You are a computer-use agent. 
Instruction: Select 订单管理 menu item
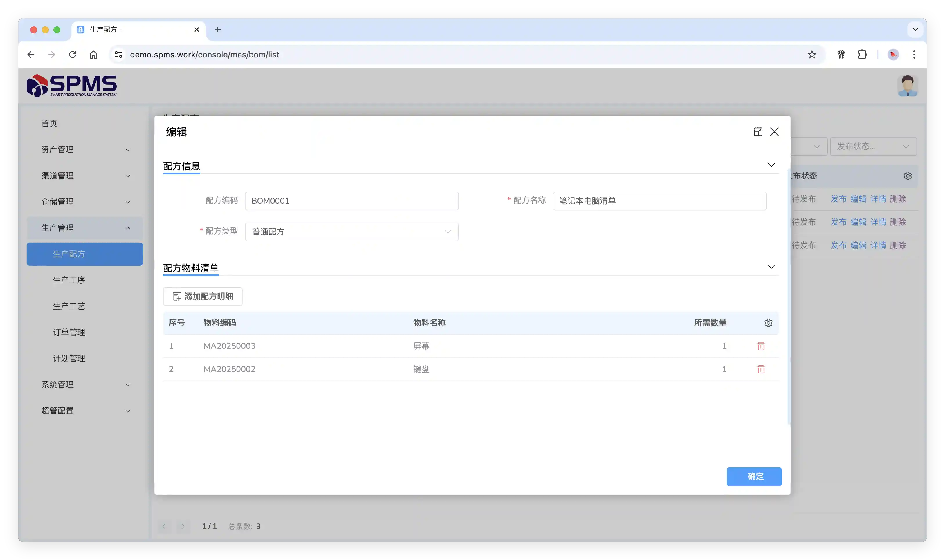(x=69, y=333)
